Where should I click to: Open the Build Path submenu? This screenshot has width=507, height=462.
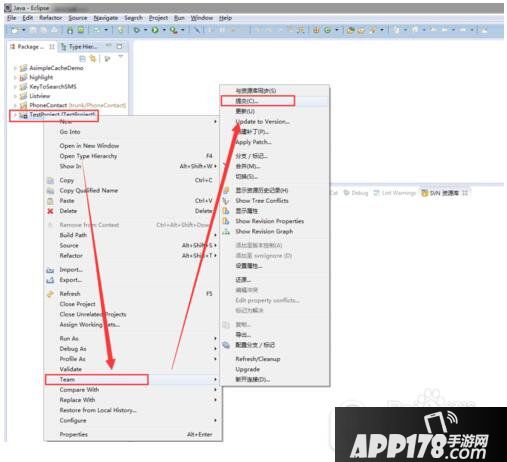[73, 235]
